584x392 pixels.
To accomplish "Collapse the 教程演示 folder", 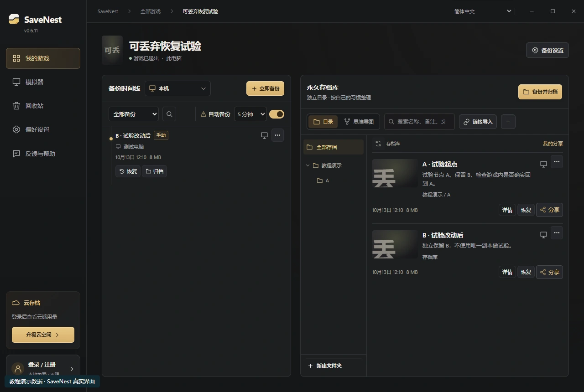I will pyautogui.click(x=308, y=165).
